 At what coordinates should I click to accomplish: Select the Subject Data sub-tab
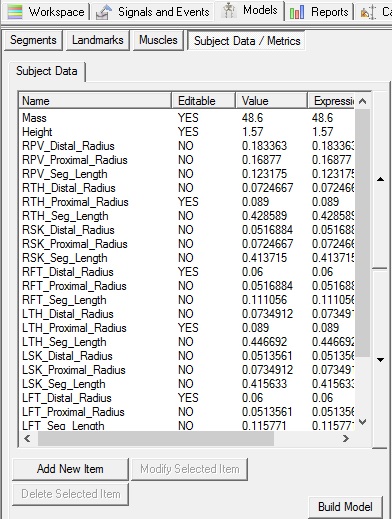(47, 71)
